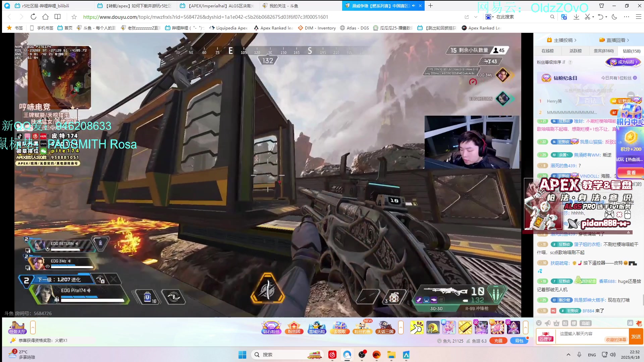This screenshot has width=644, height=362.
Task: Click the help question mark beside 粉丝等级排序
Action: point(570,62)
